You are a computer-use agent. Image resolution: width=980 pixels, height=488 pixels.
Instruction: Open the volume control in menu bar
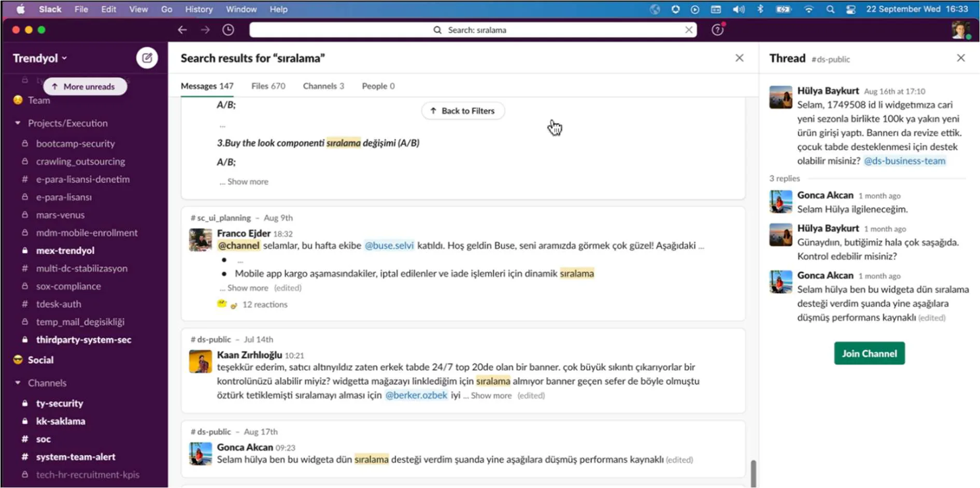click(x=738, y=9)
